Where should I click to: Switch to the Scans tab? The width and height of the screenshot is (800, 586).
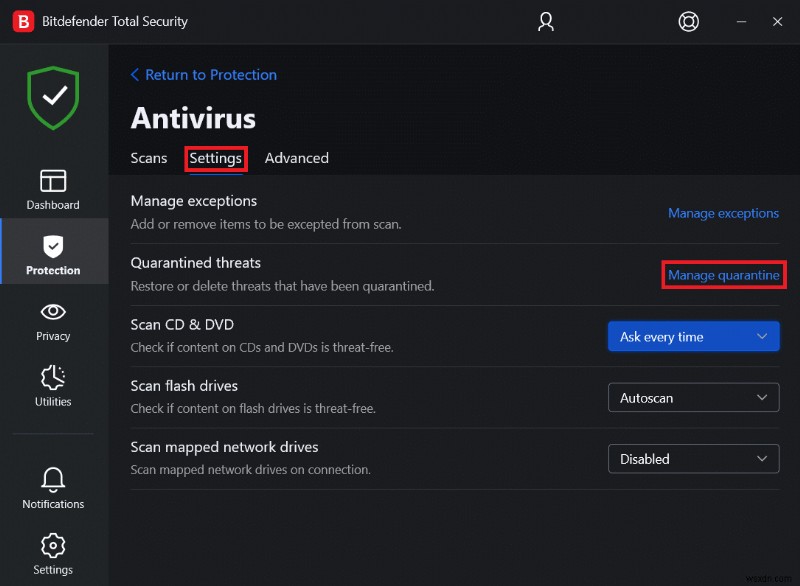click(149, 158)
